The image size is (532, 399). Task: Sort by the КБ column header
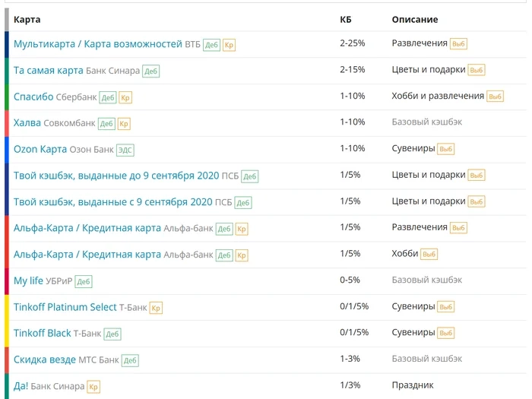click(x=346, y=19)
